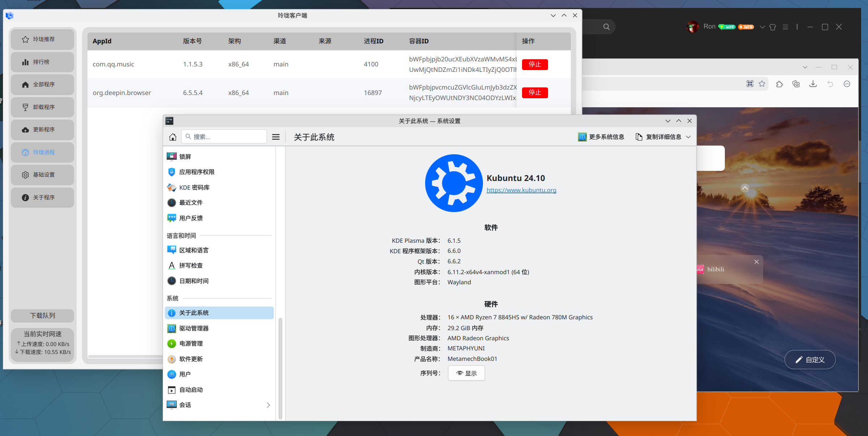Focus the 搜索 settings search field
The width and height of the screenshot is (868, 436).
[224, 137]
